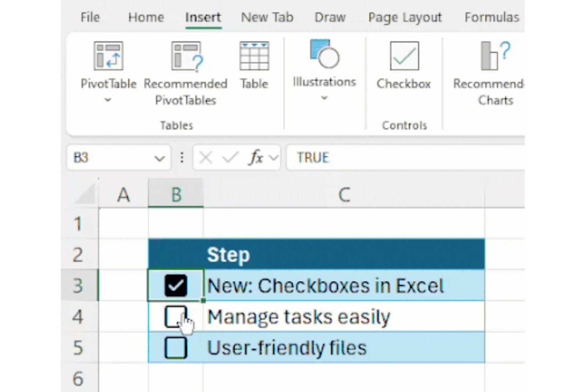588x392 pixels.
Task: Select the Formulas ribbon tab
Action: [492, 17]
